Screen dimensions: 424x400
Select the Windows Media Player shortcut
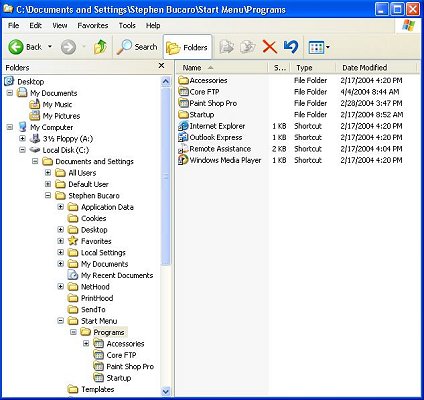pos(220,160)
